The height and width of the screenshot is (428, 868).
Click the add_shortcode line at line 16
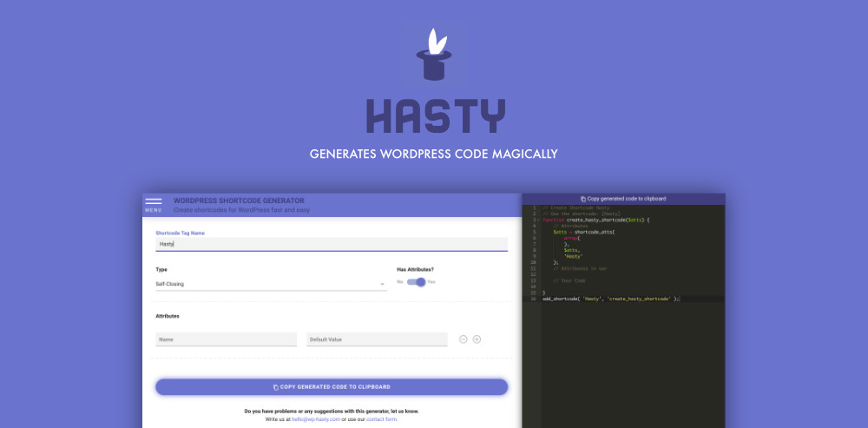(x=610, y=299)
